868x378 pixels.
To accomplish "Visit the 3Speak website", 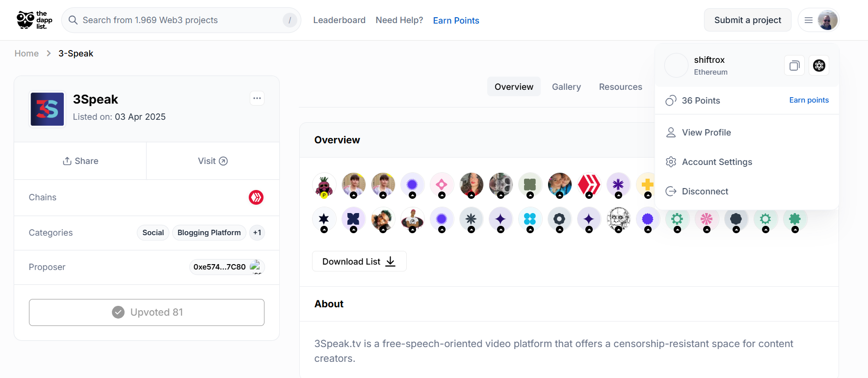I will (x=212, y=161).
